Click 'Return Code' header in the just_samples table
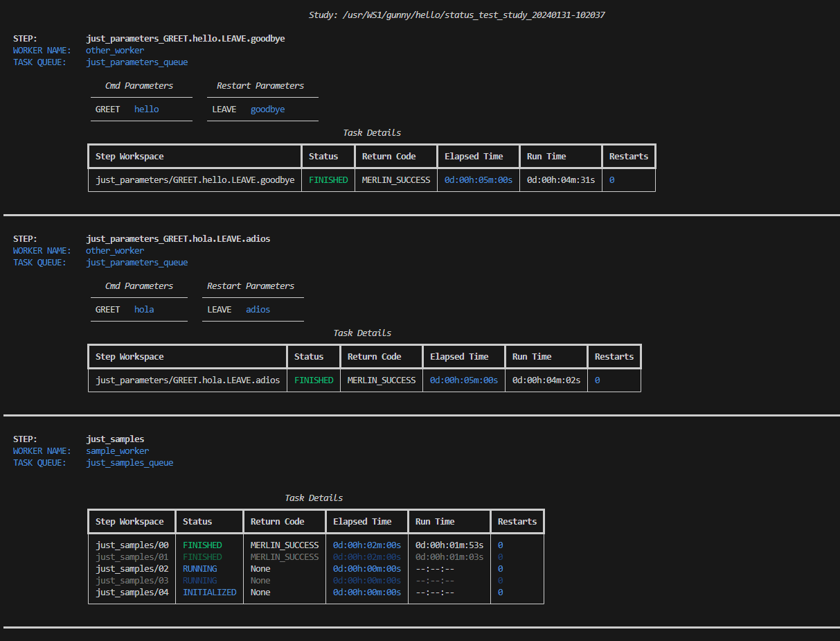The image size is (840, 641). point(278,522)
